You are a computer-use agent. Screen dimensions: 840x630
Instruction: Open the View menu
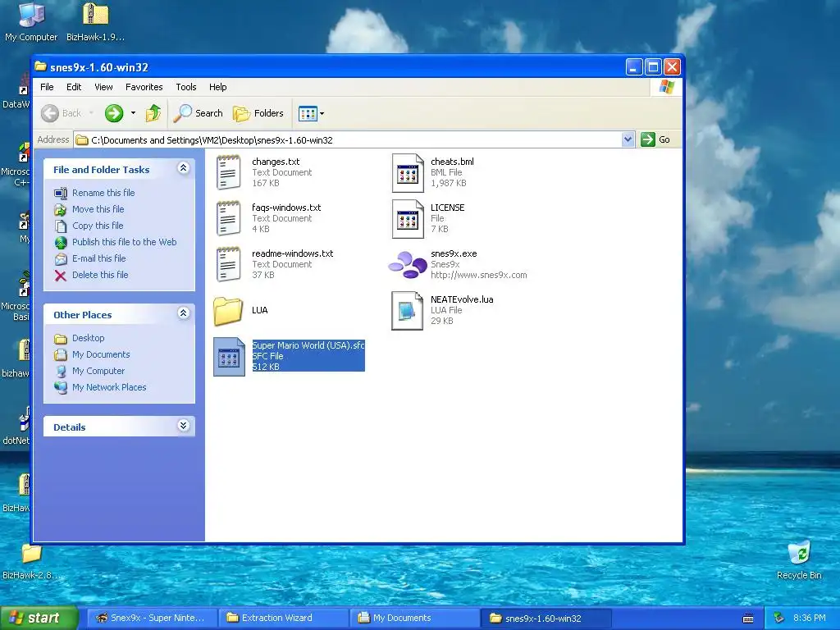103,87
